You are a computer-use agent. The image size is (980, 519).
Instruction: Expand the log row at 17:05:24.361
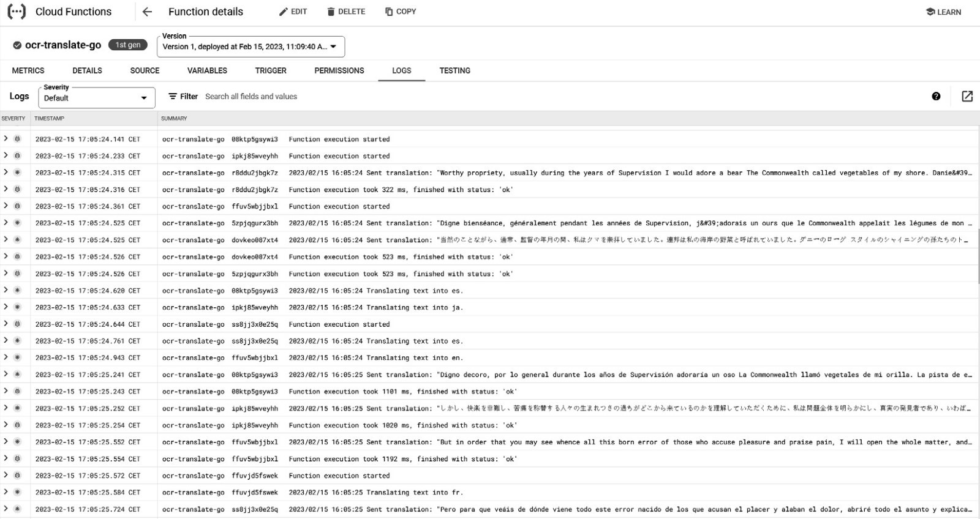[x=6, y=206]
